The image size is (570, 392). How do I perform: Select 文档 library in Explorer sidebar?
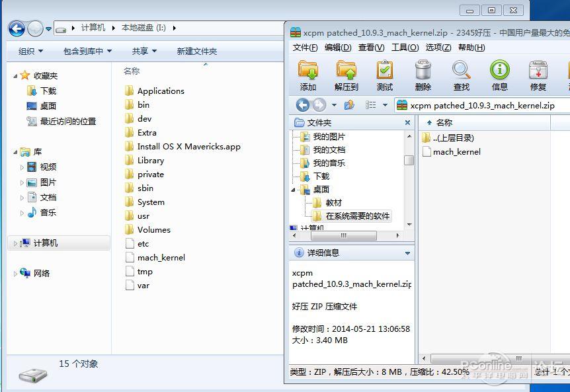pos(42,197)
